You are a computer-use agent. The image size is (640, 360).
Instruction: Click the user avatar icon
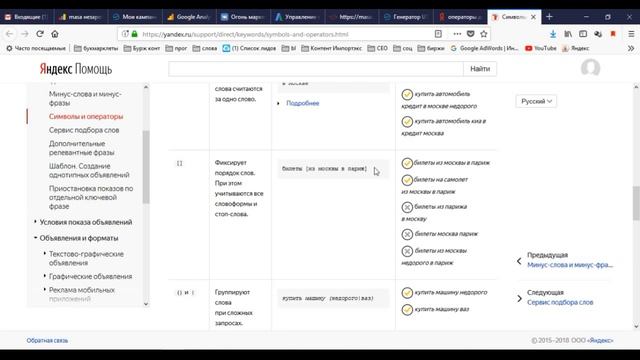click(x=591, y=68)
